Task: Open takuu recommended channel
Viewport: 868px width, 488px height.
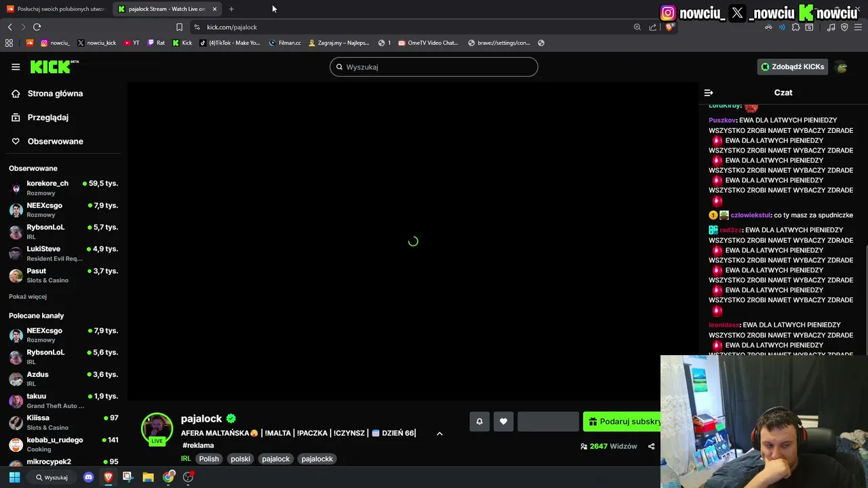Action: click(64, 401)
